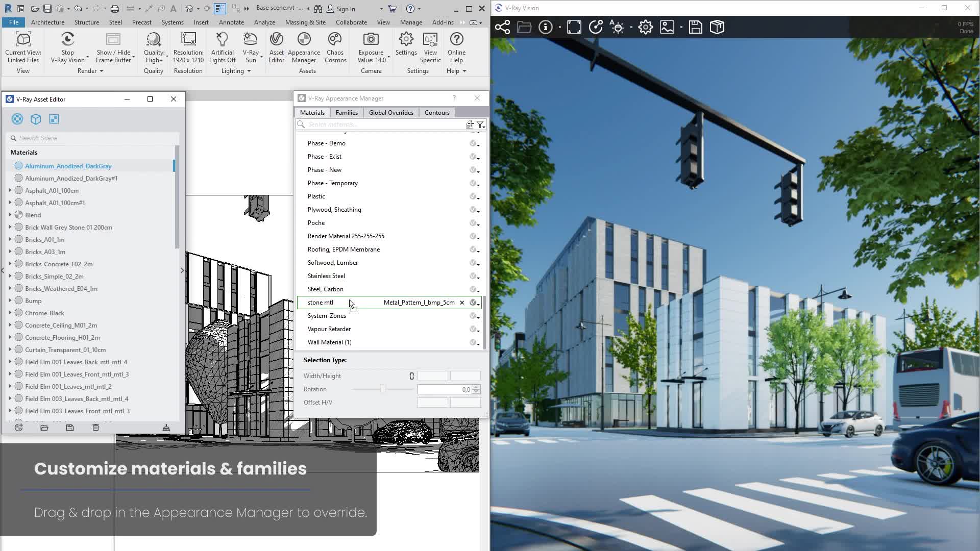This screenshot has height=551, width=980.
Task: Select the stone mtl row
Action: pos(389,303)
